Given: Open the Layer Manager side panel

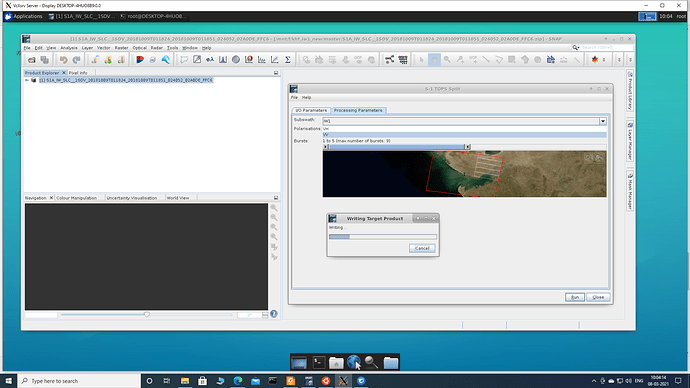Looking at the screenshot, I should point(630,141).
